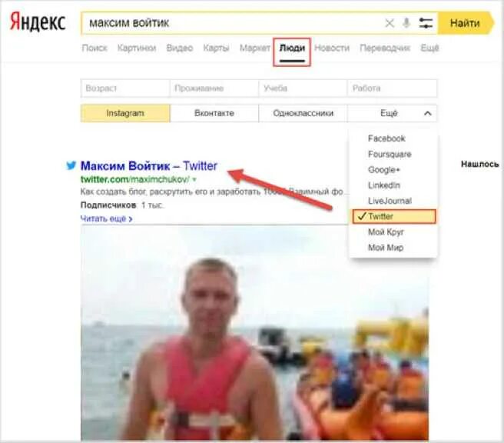The width and height of the screenshot is (504, 443).
Task: Select Google+ in the networks list
Action: [x=384, y=169]
